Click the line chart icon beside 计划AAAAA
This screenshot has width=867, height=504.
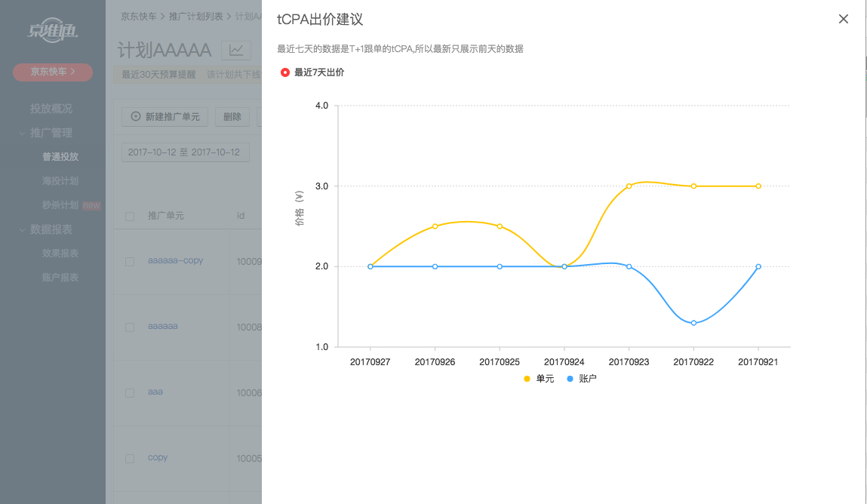click(x=236, y=51)
